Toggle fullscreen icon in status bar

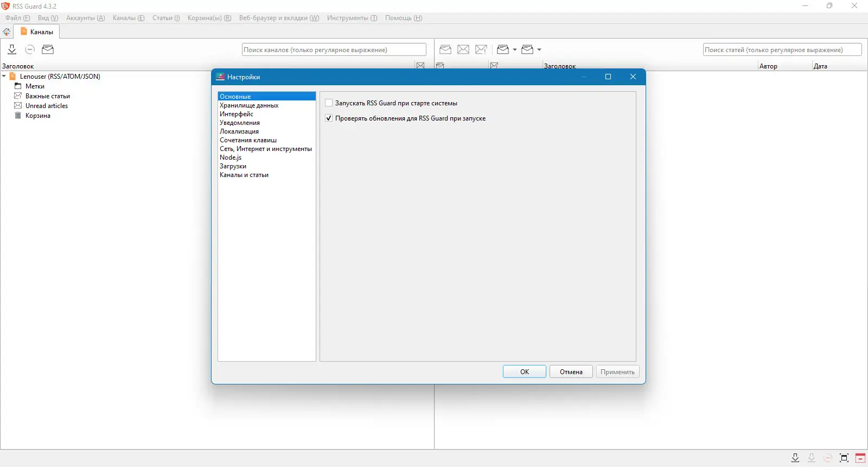pyautogui.click(x=844, y=458)
